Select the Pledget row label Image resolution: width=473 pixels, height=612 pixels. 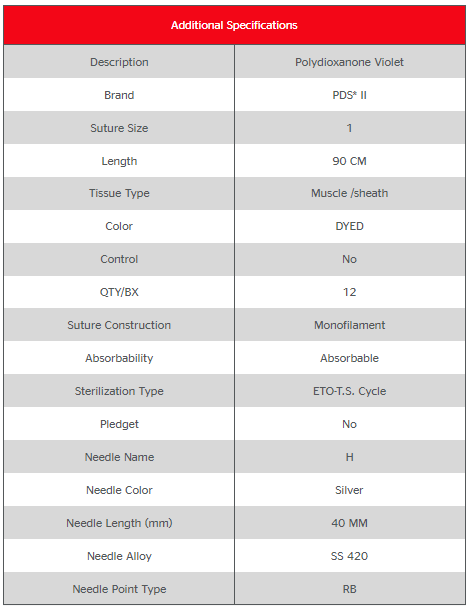119,424
